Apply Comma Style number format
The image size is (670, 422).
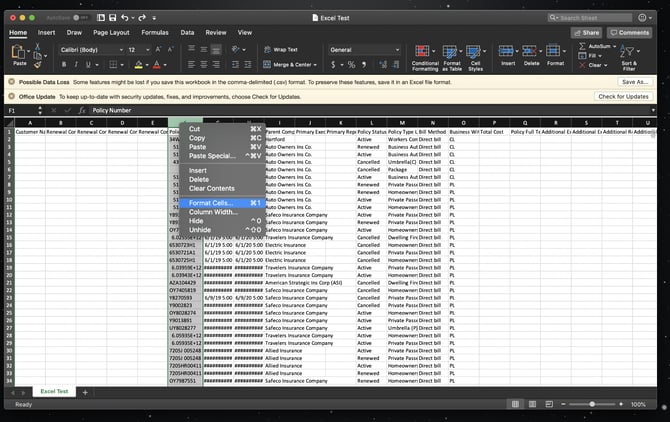click(x=364, y=64)
